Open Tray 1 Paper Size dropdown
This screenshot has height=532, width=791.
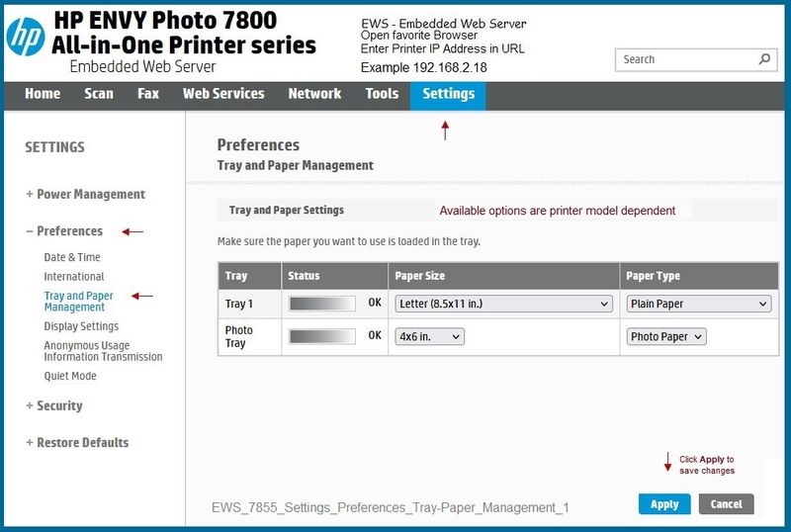(503, 304)
